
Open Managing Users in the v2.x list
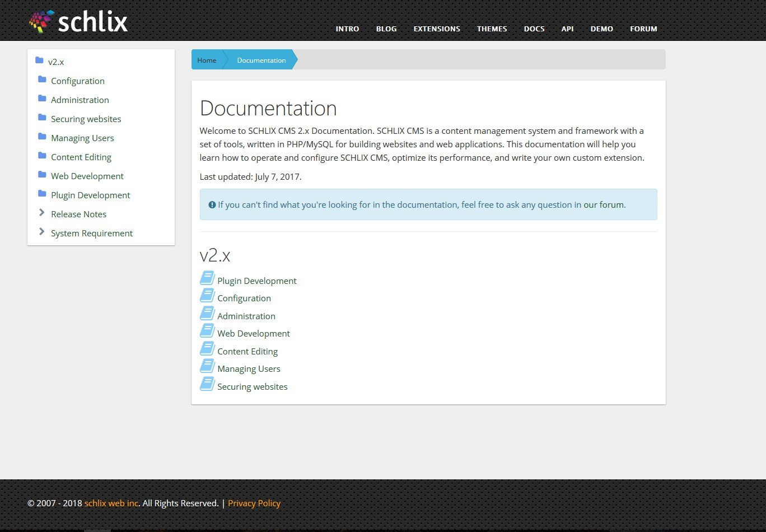(x=249, y=369)
